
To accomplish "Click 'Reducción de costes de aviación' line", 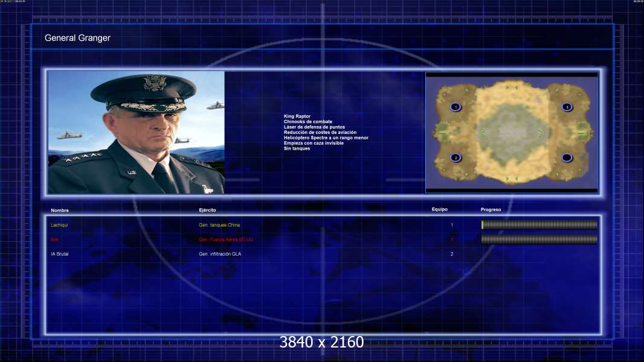I will 320,132.
